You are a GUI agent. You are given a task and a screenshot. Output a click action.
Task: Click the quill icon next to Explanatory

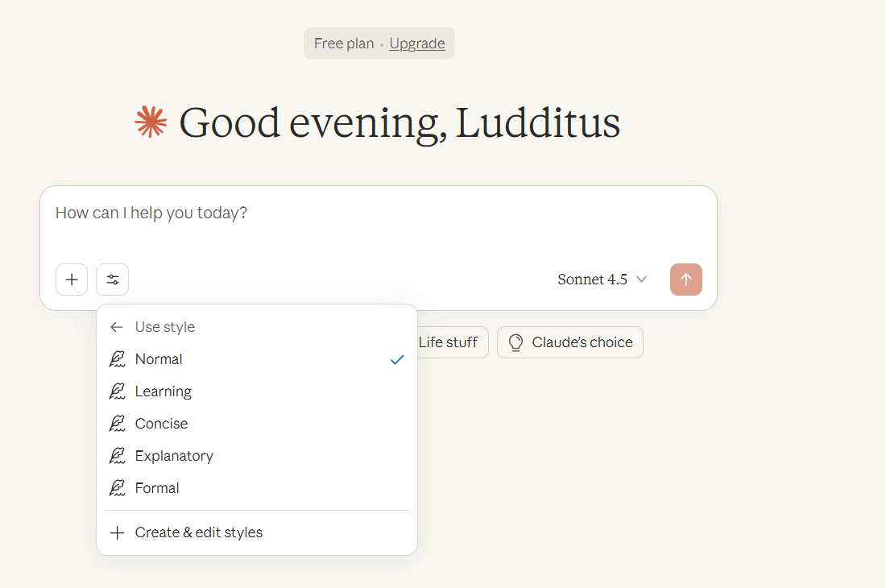[118, 456]
